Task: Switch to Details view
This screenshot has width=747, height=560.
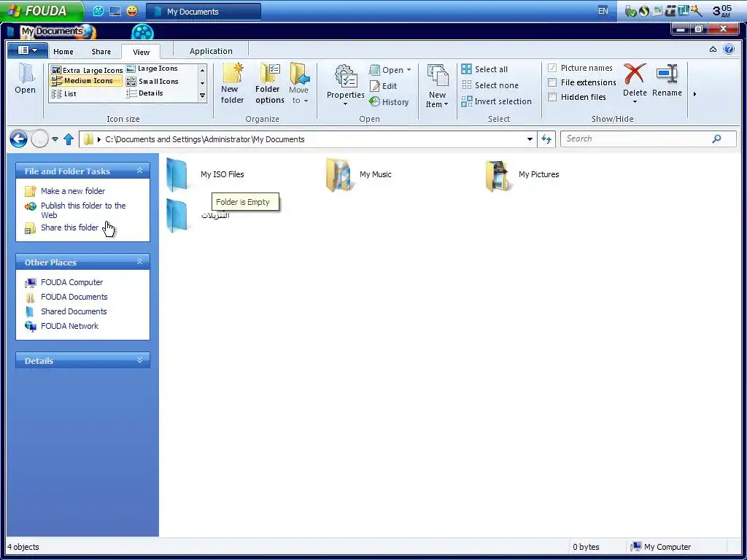Action: point(145,93)
